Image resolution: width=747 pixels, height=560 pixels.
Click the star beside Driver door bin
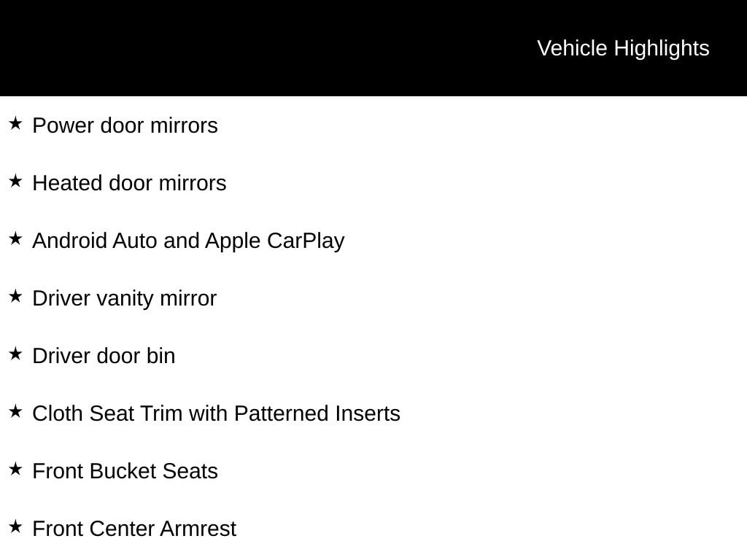pos(15,354)
